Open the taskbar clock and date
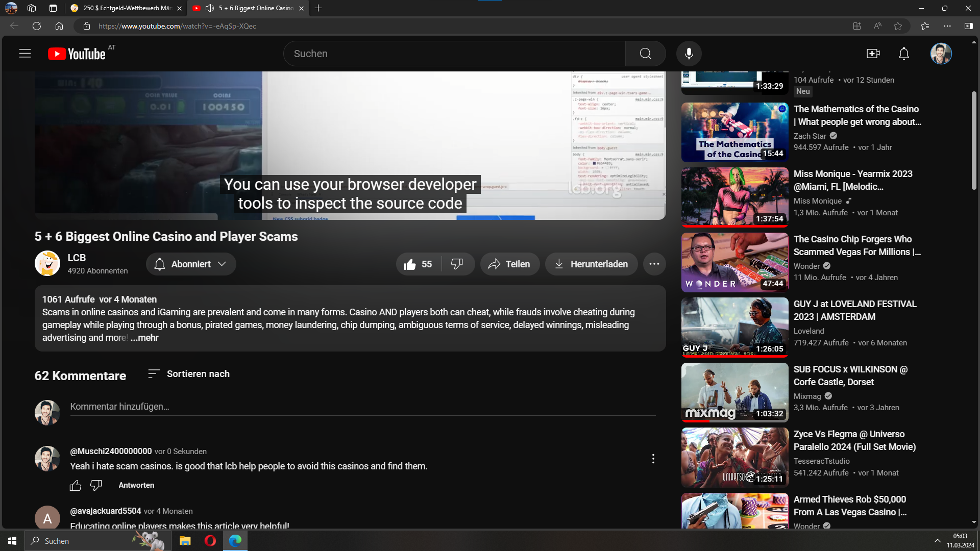 (960, 541)
